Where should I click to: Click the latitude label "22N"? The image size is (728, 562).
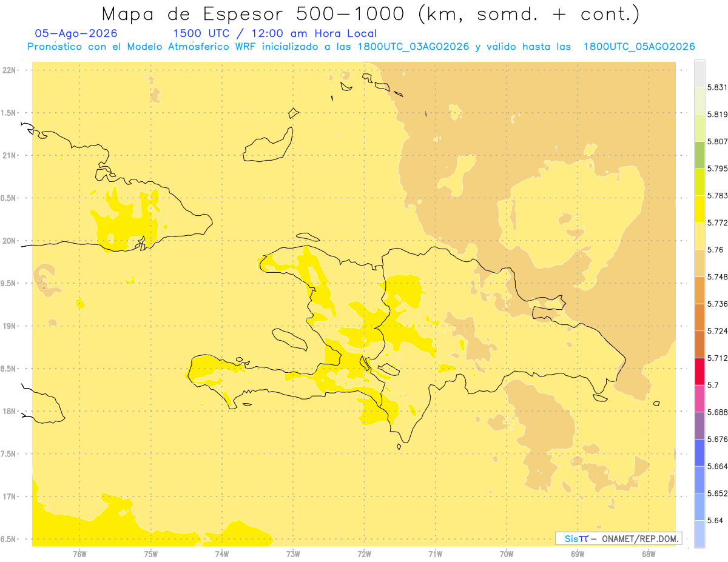coord(8,70)
